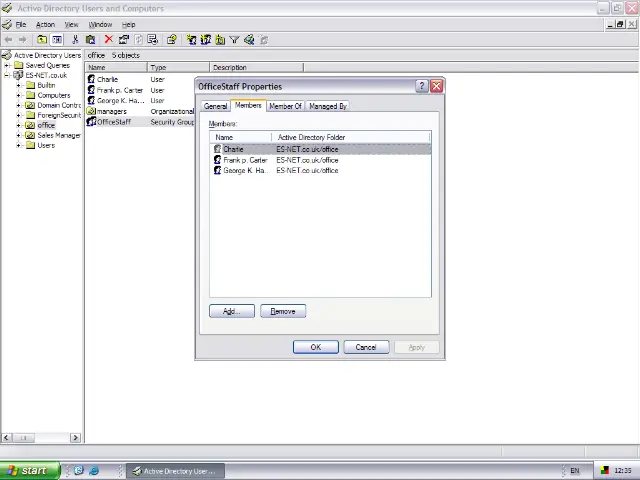This screenshot has width=640, height=480.
Task: Switch to the Member Of tab
Action: click(x=285, y=106)
